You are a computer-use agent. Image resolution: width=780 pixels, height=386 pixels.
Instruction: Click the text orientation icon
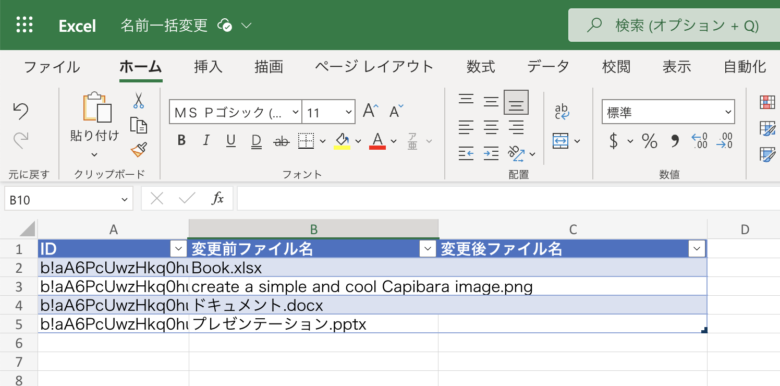(x=517, y=154)
